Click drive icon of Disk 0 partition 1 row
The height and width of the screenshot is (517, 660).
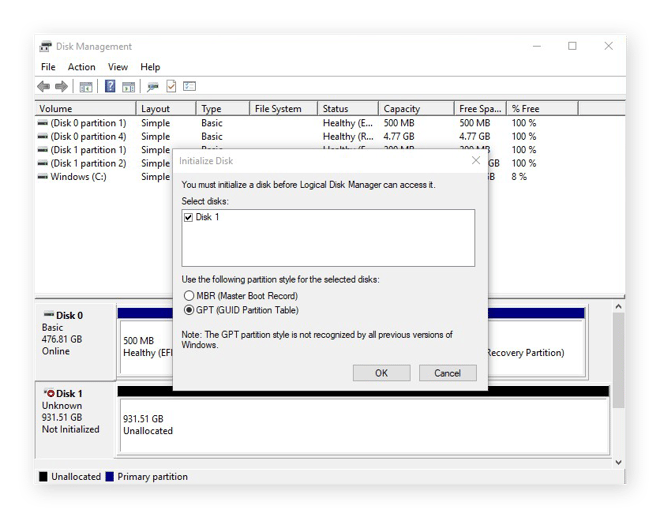43,123
